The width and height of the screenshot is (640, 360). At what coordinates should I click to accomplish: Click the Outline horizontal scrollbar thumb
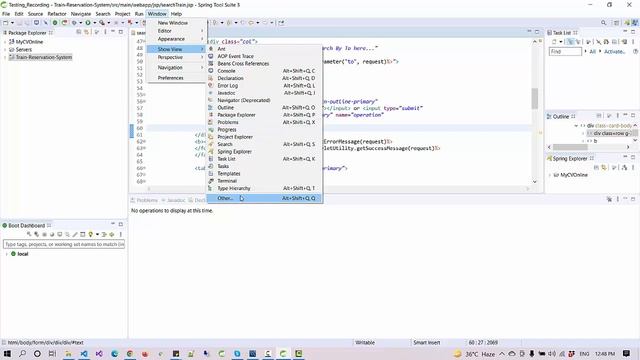570,147
